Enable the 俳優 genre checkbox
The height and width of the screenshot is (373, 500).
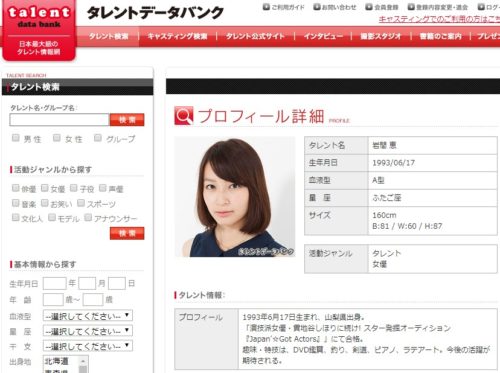tap(15, 188)
